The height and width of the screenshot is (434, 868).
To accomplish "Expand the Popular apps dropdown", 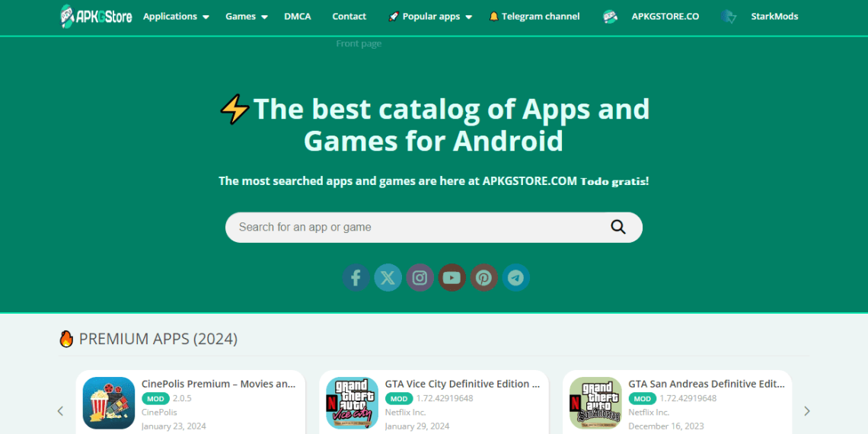I will (x=430, y=16).
